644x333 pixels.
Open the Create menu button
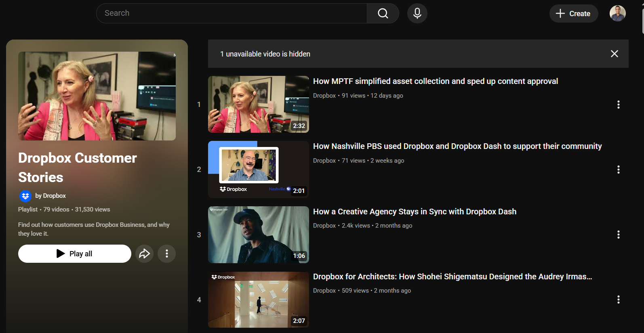[573, 14]
